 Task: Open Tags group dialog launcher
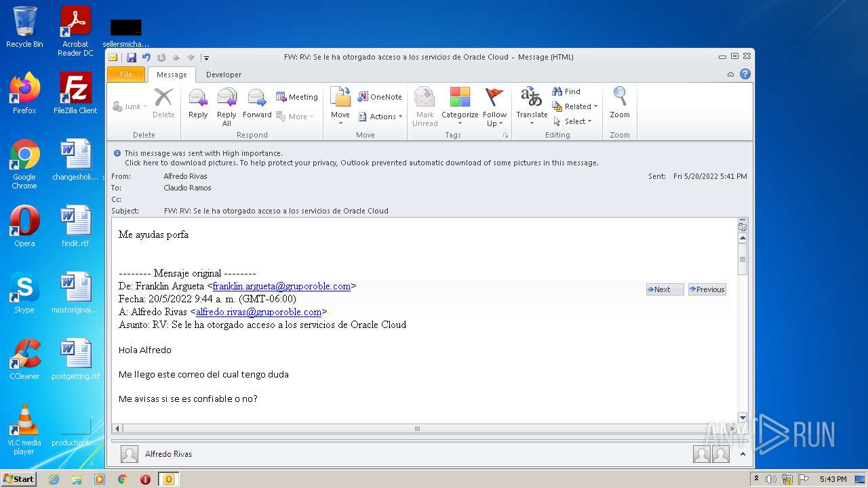[505, 136]
